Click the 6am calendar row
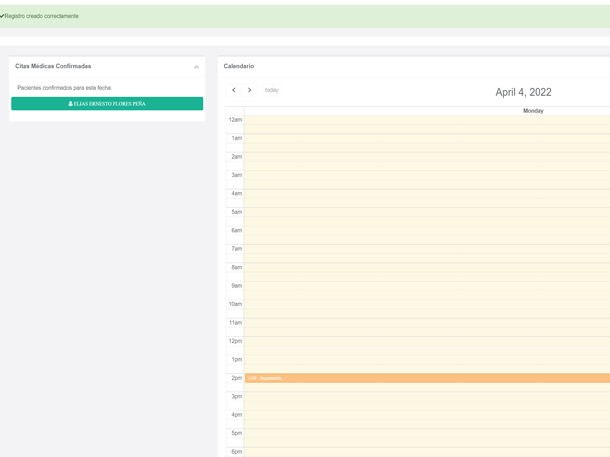This screenshot has width=610, height=457. tap(427, 230)
